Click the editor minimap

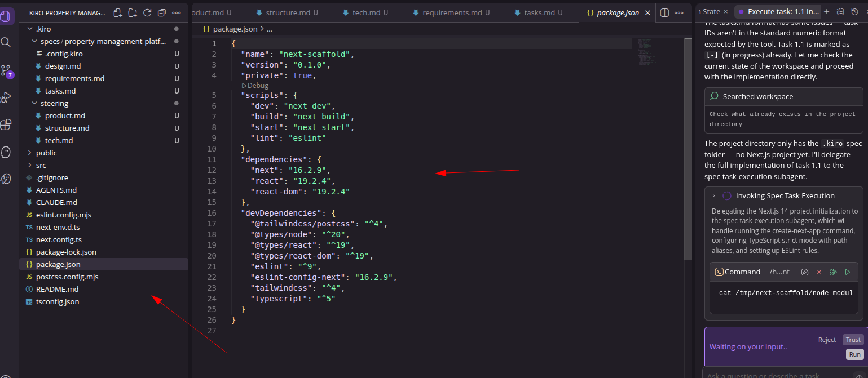(647, 52)
